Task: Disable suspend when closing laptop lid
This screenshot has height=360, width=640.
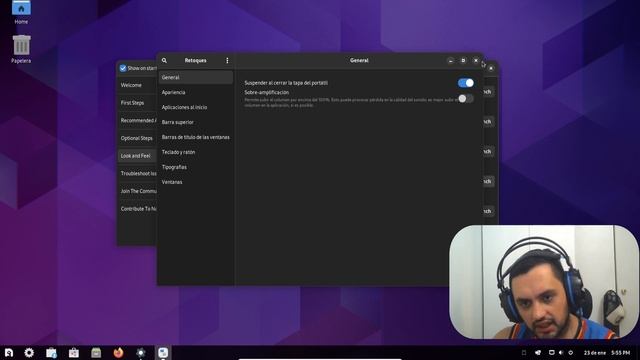Action: (466, 83)
